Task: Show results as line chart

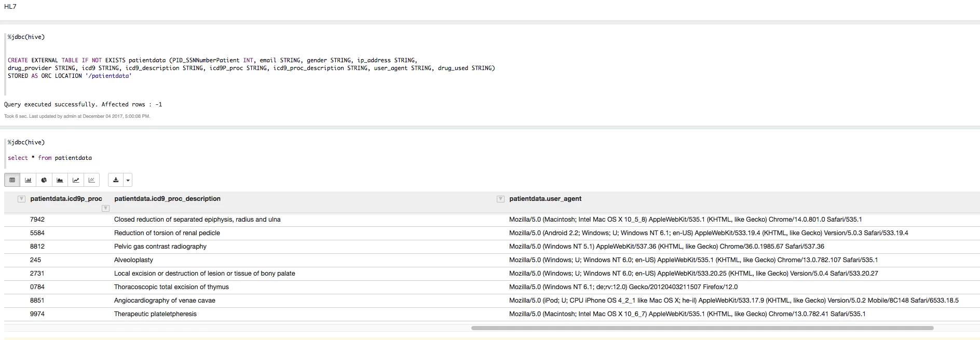Action: (76, 180)
